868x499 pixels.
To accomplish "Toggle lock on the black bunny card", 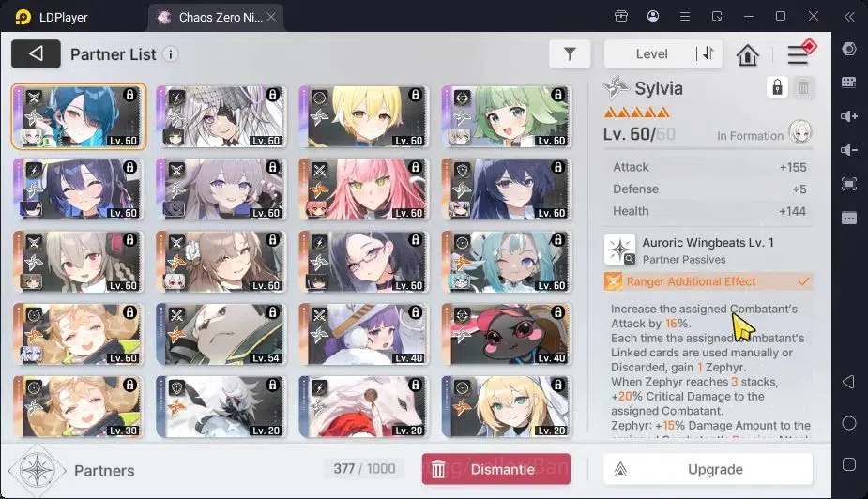I will 558,312.
